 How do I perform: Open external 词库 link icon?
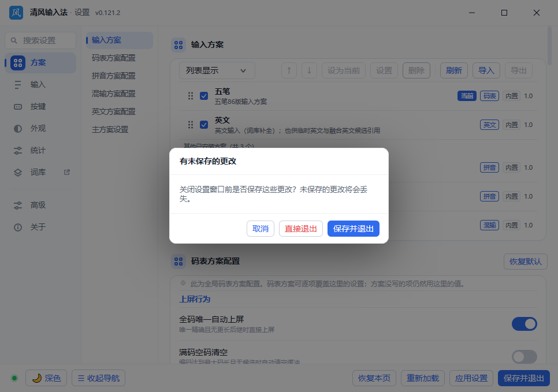pyautogui.click(x=66, y=172)
